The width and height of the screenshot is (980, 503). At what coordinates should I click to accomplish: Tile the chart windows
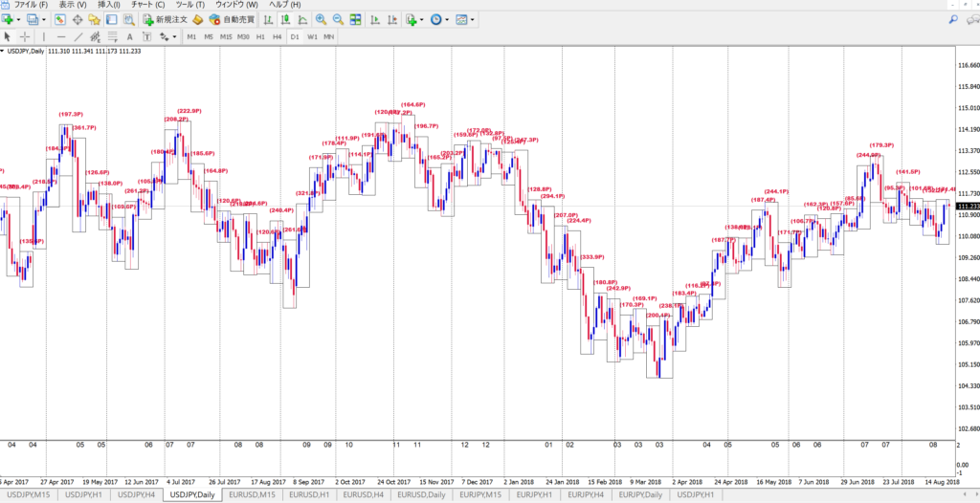355,19
